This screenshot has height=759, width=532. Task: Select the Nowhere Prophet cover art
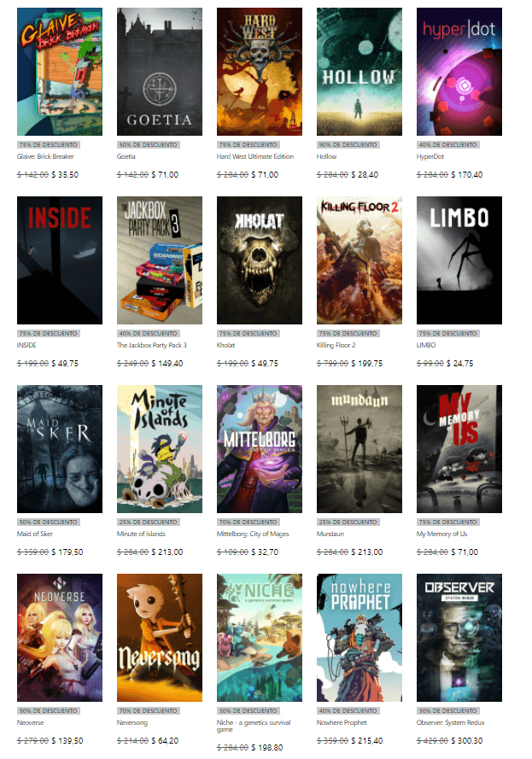point(360,638)
